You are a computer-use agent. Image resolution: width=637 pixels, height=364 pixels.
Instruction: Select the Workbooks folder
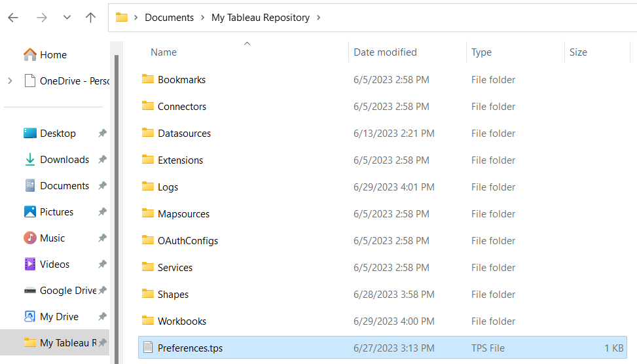click(x=382, y=321)
